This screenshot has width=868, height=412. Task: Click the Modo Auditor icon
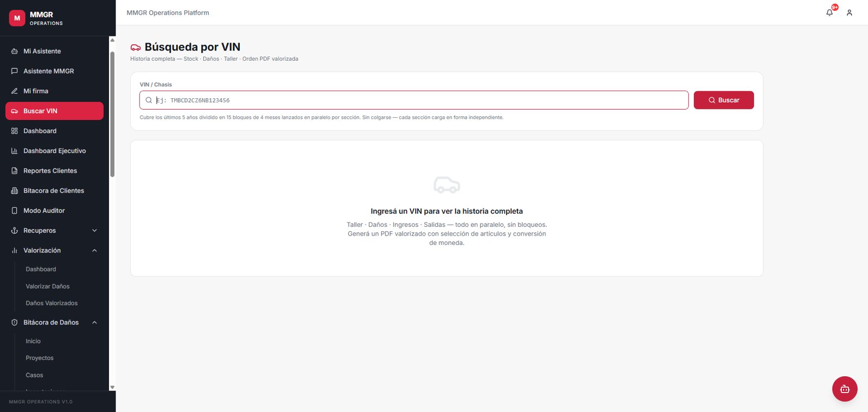pyautogui.click(x=15, y=211)
